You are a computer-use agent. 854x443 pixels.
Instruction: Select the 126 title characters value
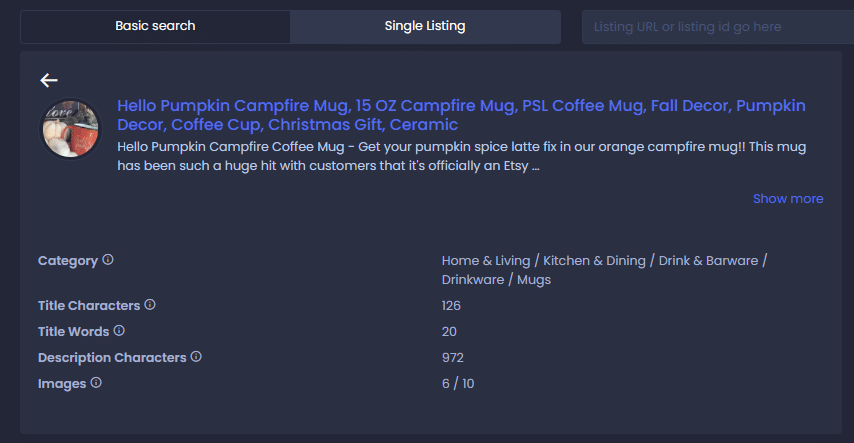(x=451, y=306)
